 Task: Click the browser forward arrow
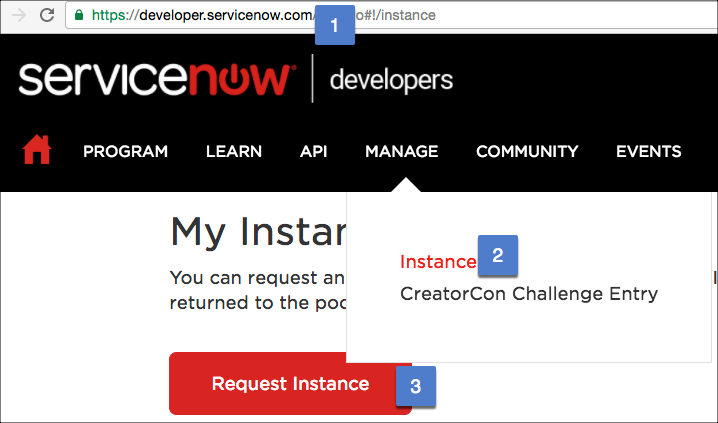[x=19, y=15]
